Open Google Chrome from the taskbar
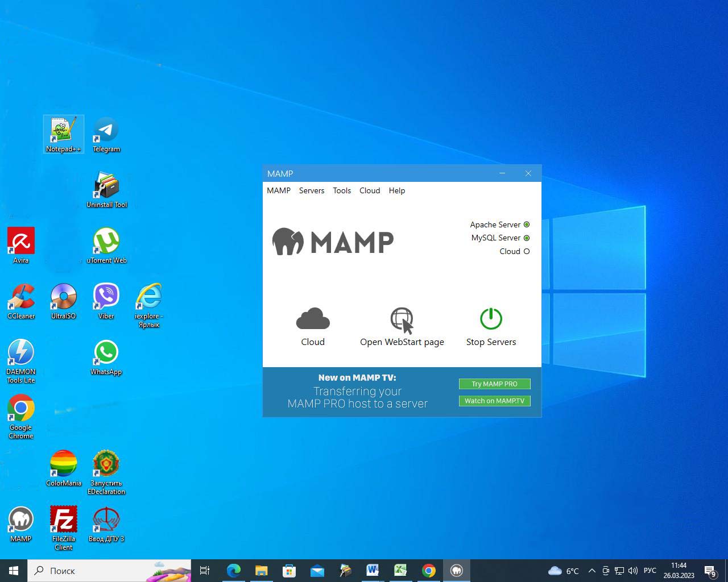This screenshot has height=582, width=728. [429, 571]
